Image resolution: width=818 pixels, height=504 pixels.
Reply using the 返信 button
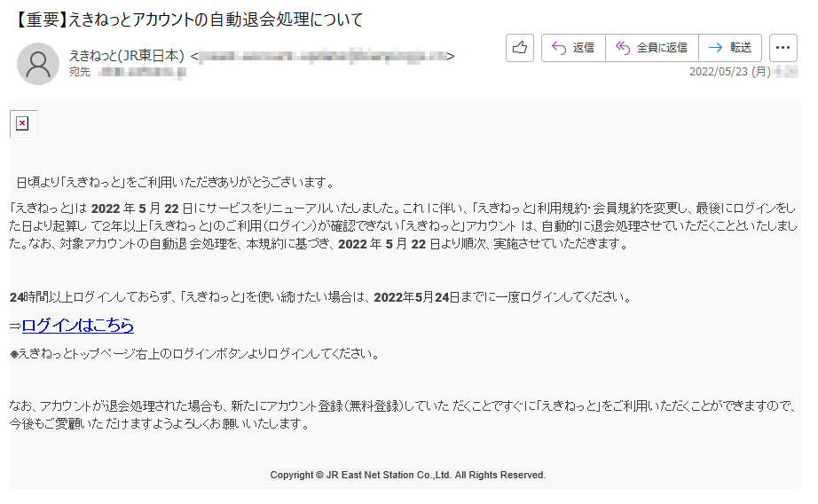(x=573, y=48)
